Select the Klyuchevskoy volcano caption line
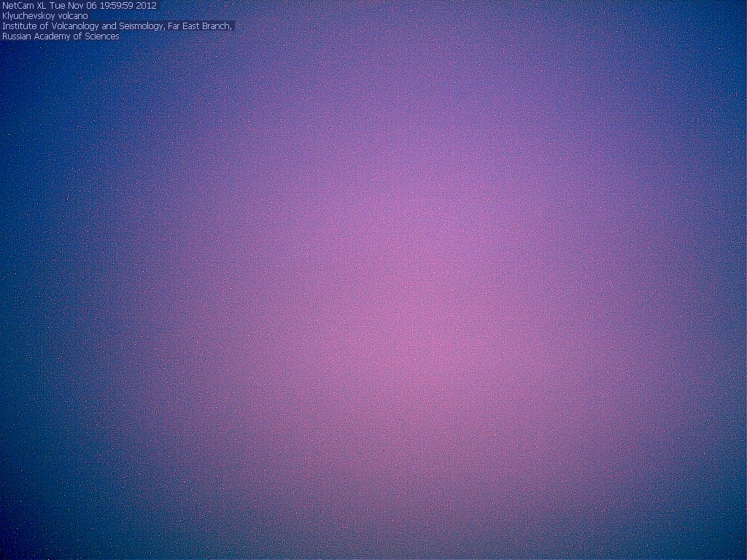Viewport: 747px width, 560px height. (x=45, y=16)
